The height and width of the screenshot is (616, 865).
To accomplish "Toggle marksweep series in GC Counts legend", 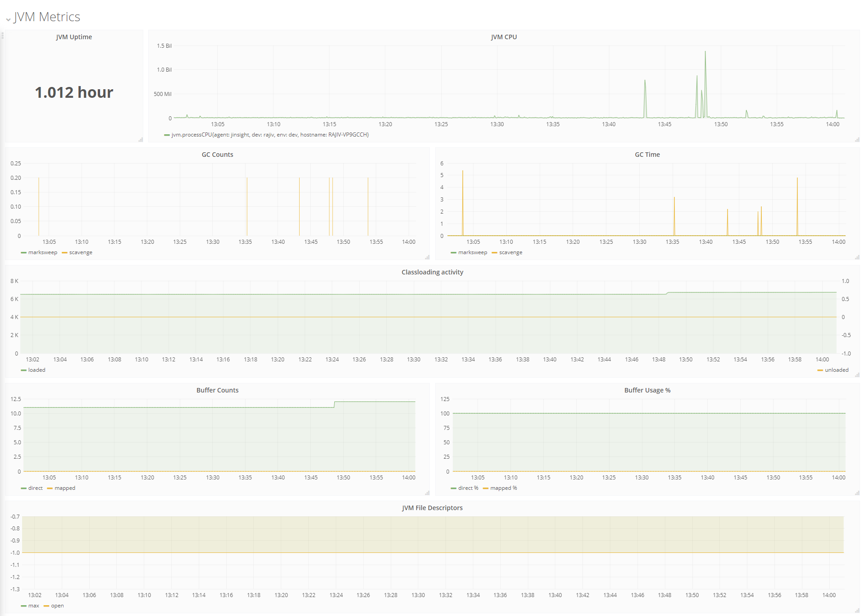I will click(x=42, y=252).
